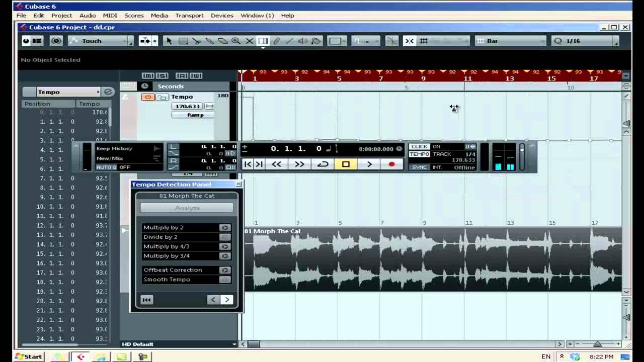Viewport: 644px width, 362px height.
Task: Open the Transport menu
Action: pyautogui.click(x=189, y=15)
